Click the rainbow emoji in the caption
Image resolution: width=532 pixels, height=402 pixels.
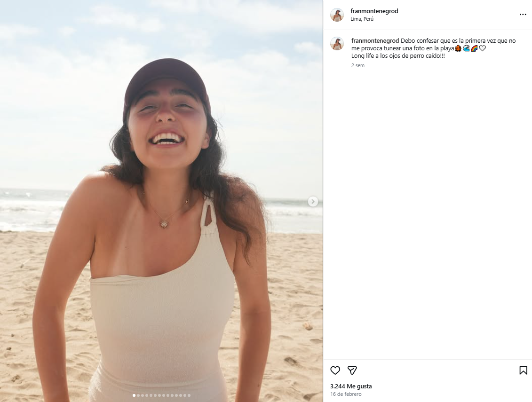[x=474, y=48]
